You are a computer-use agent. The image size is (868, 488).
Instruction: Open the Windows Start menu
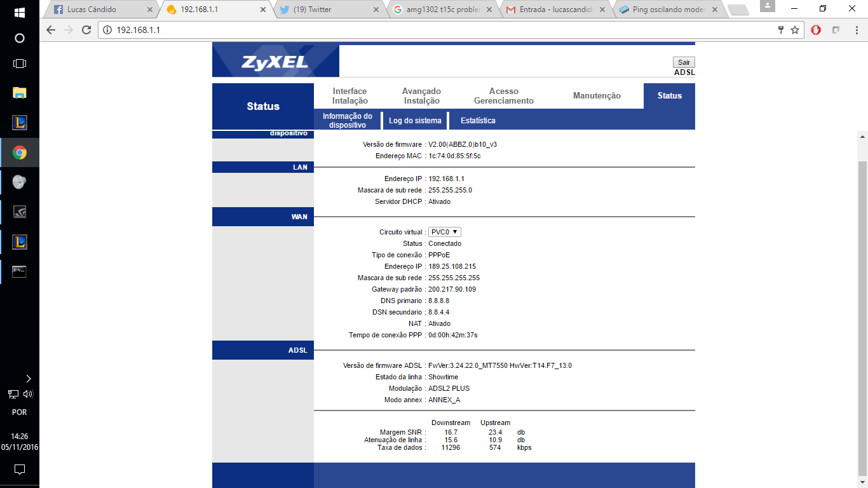(x=19, y=13)
